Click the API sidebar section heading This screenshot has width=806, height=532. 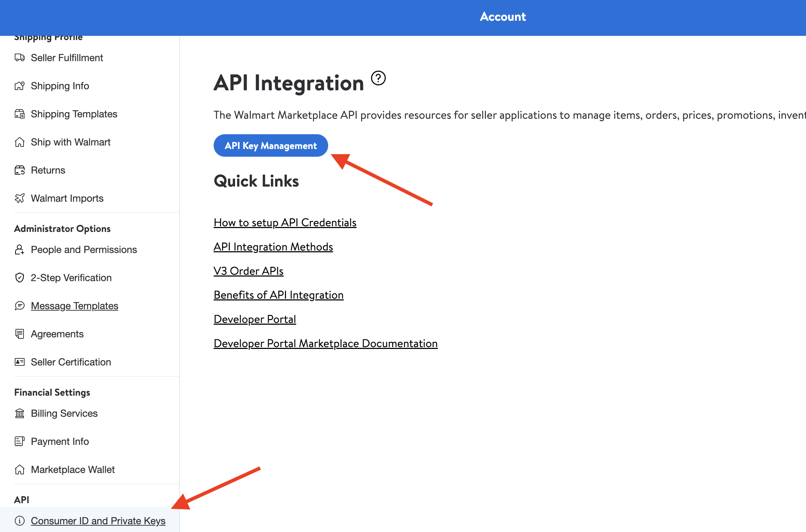21,500
